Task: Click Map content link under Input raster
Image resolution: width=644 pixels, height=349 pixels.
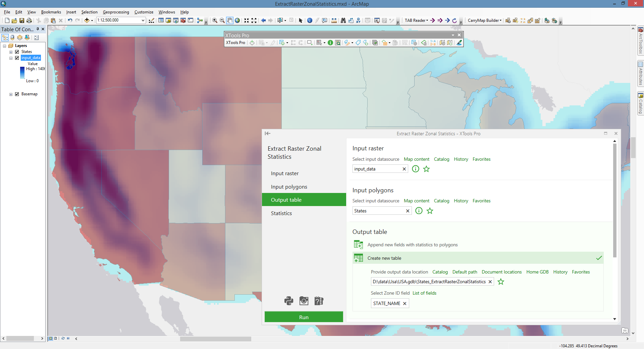Action: click(417, 159)
